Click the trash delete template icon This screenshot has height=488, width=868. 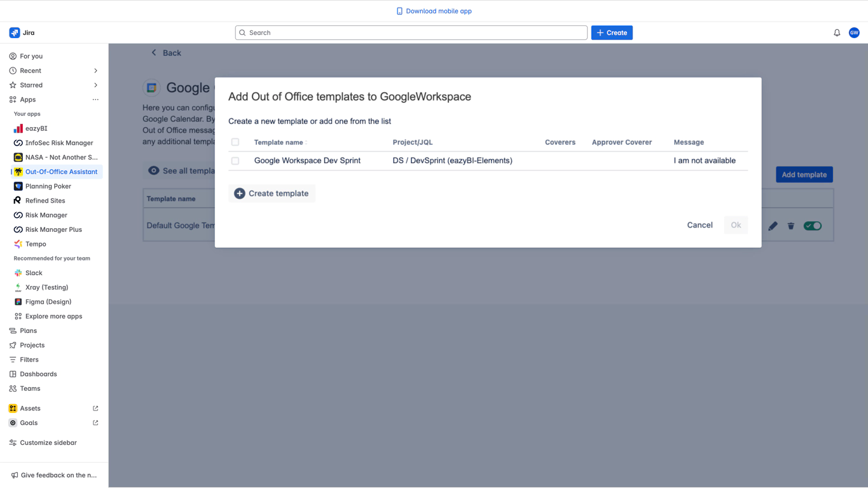click(x=791, y=226)
